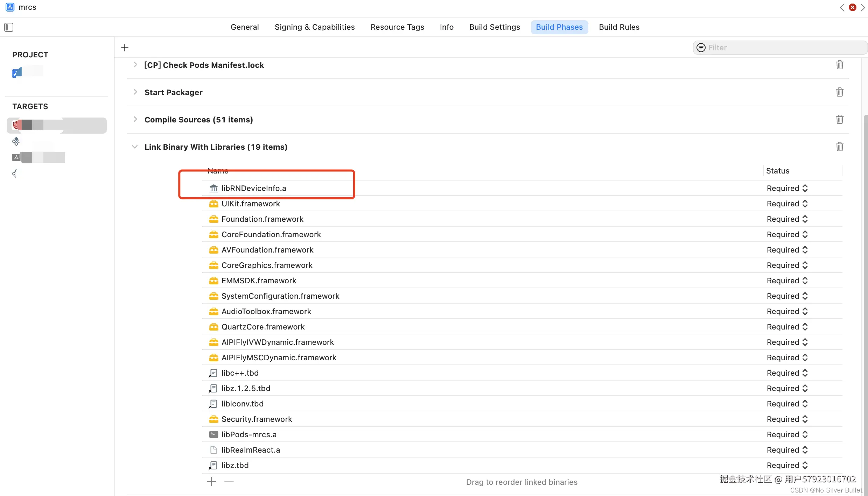Expand the Compile Sources section
The height and width of the screenshot is (496, 868).
pyautogui.click(x=135, y=120)
